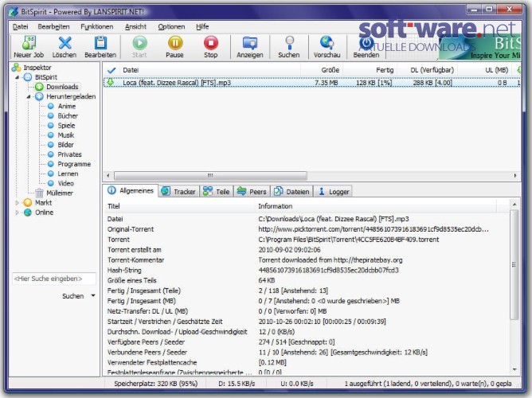
Task: Click the Original-Torrent URL value
Action: tap(374, 229)
